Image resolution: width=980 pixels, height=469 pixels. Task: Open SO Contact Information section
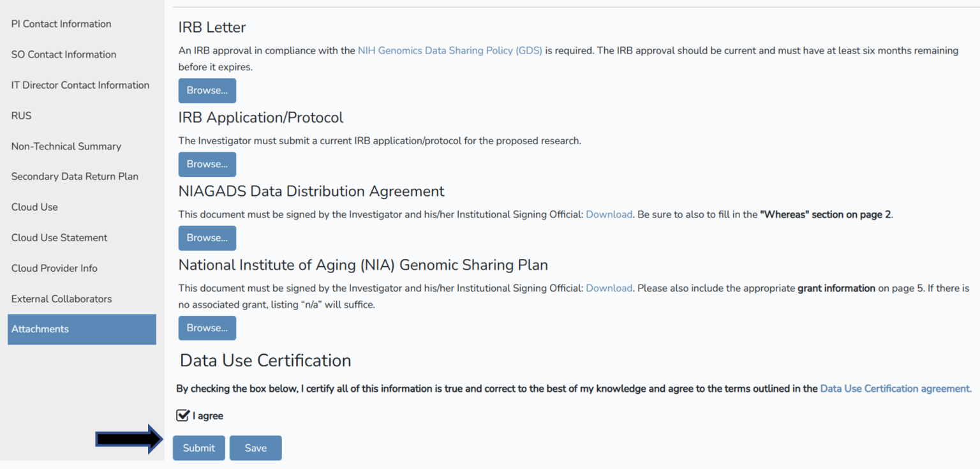64,55
